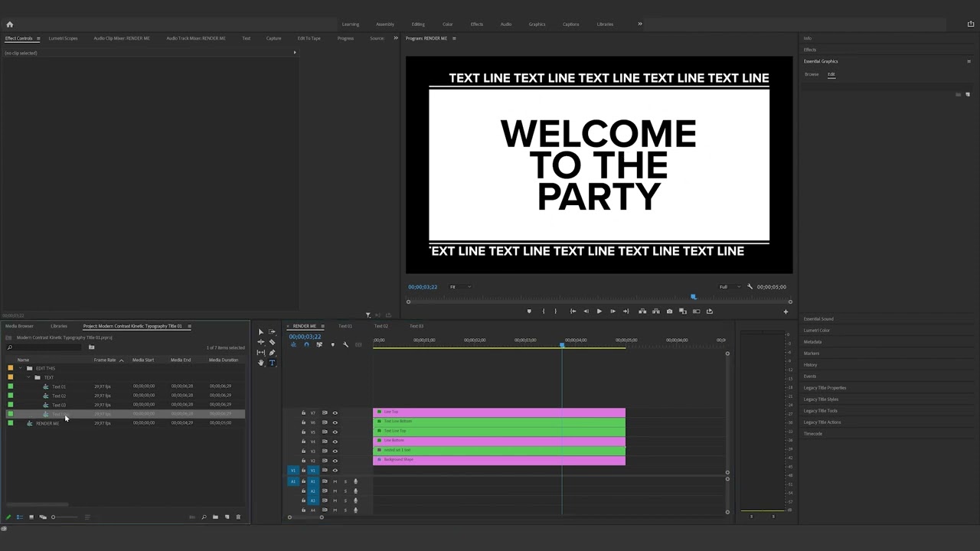Click the Home icon
Screen dimensions: 980x551
[9, 24]
